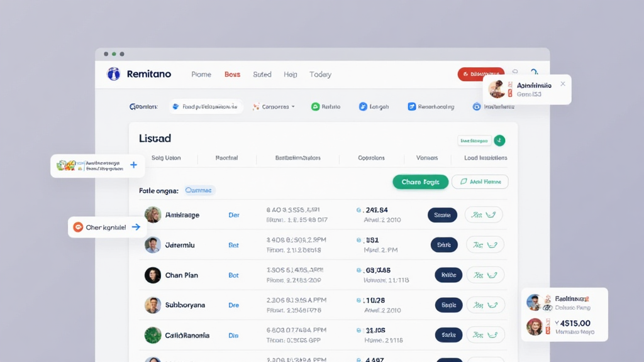Click the green Chare Fogit button
644x362 pixels.
(420, 182)
